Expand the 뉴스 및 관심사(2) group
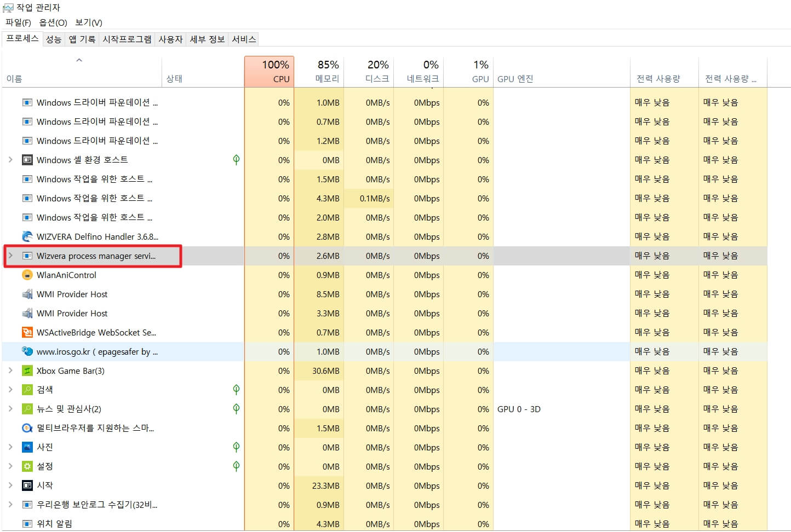 click(10, 409)
